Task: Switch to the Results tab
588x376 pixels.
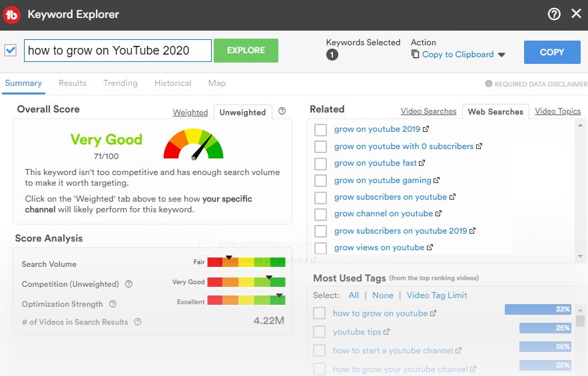Action: click(x=73, y=83)
